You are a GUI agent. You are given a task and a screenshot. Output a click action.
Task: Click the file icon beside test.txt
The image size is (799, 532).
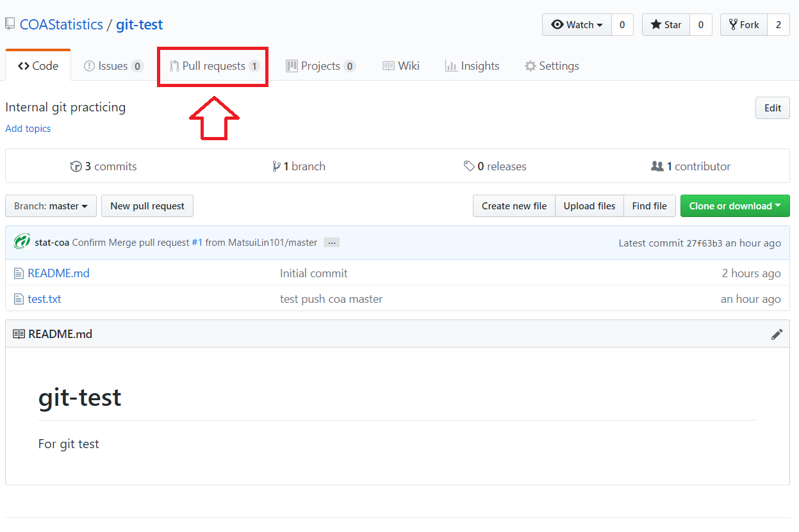point(19,299)
